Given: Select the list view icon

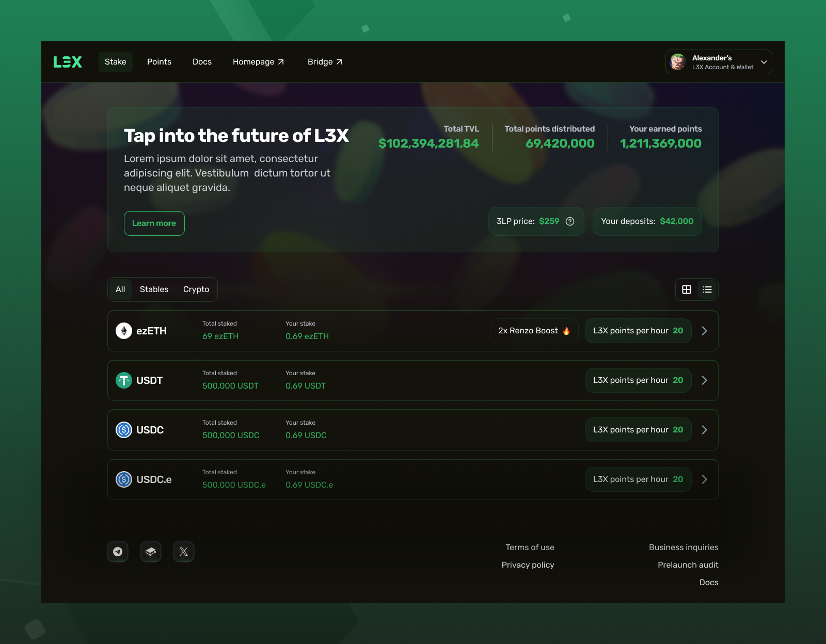Looking at the screenshot, I should click(x=707, y=289).
